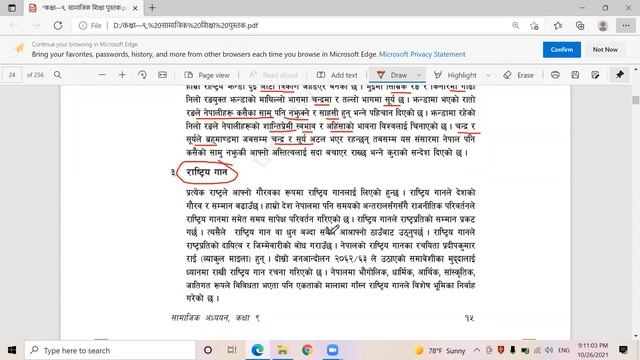This screenshot has height=360, width=640.
Task: Open the Windows Start menu
Action: tap(12, 350)
